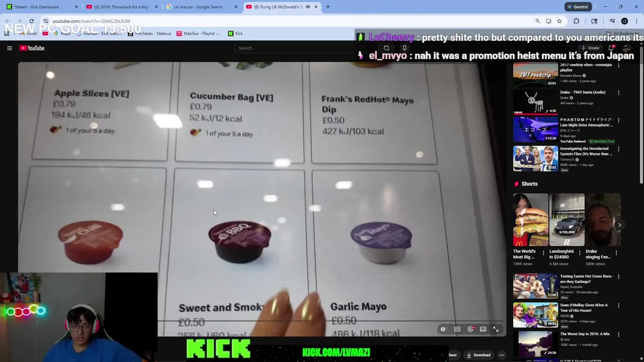Save the video to a playlist
The image size is (644, 362).
tap(453, 355)
